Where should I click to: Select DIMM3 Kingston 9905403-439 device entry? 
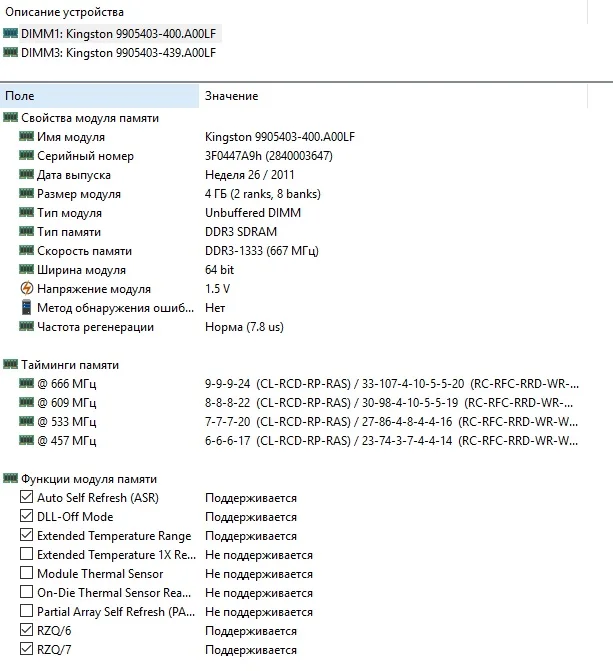[118, 53]
